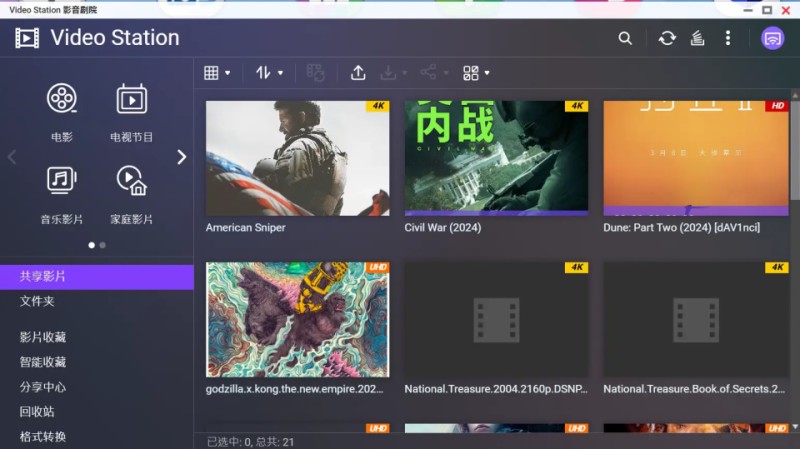Image resolution: width=800 pixels, height=449 pixels.
Task: Show next categories with right chevron
Action: pos(182,157)
